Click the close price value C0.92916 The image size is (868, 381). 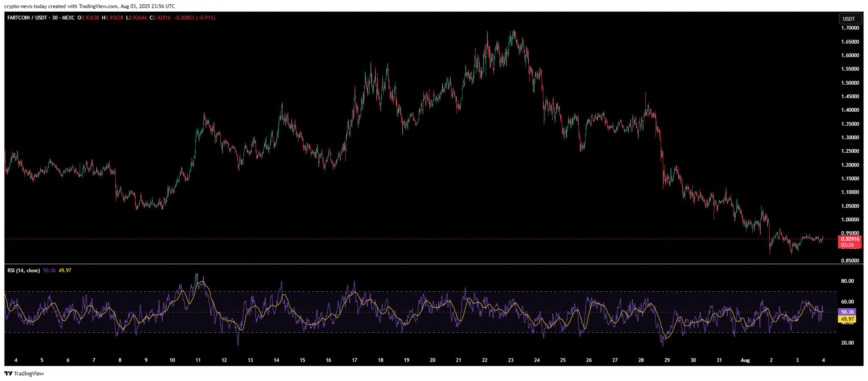[x=160, y=18]
